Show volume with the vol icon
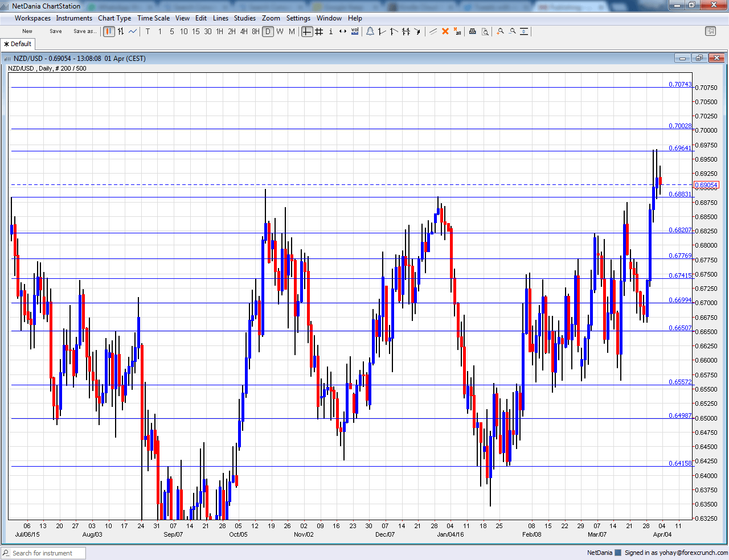 355,31
